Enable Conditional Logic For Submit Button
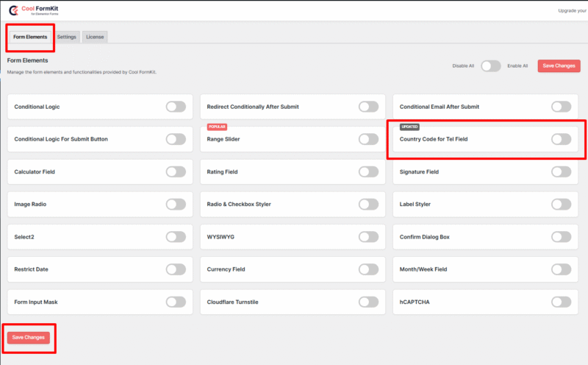This screenshot has width=588, height=365. [176, 139]
